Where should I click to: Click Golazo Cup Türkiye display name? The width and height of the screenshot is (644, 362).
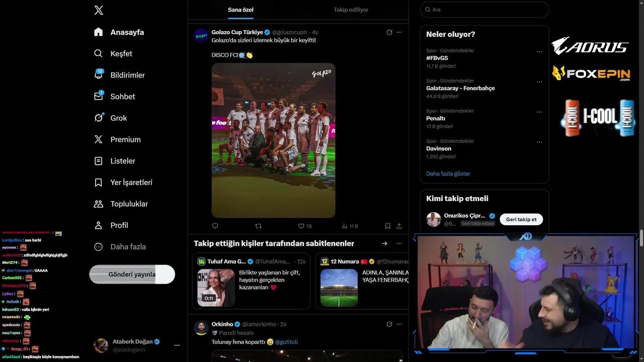237,32
